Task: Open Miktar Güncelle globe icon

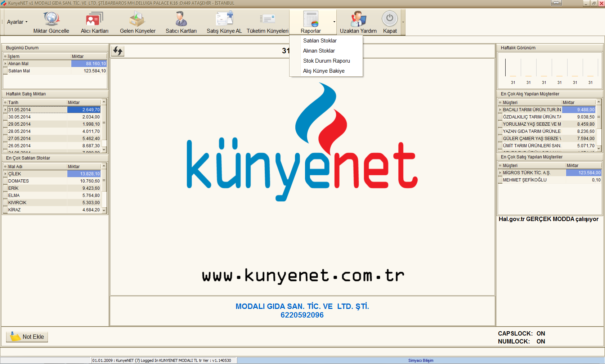Action: pyautogui.click(x=51, y=19)
